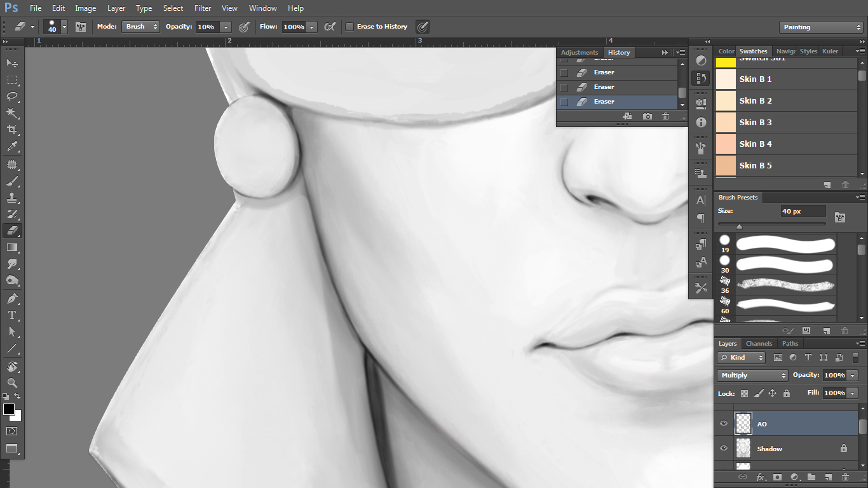Add layer mask to AO layer
This screenshot has width=868, height=488.
pyautogui.click(x=777, y=477)
